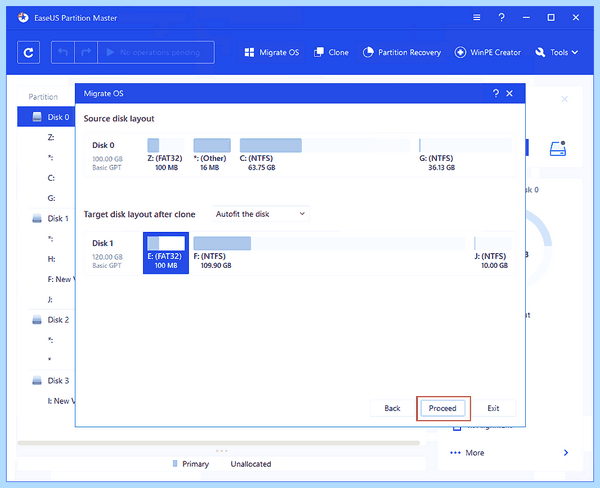Select C: (NTFS) 63.75 GB source partition

coord(324,155)
